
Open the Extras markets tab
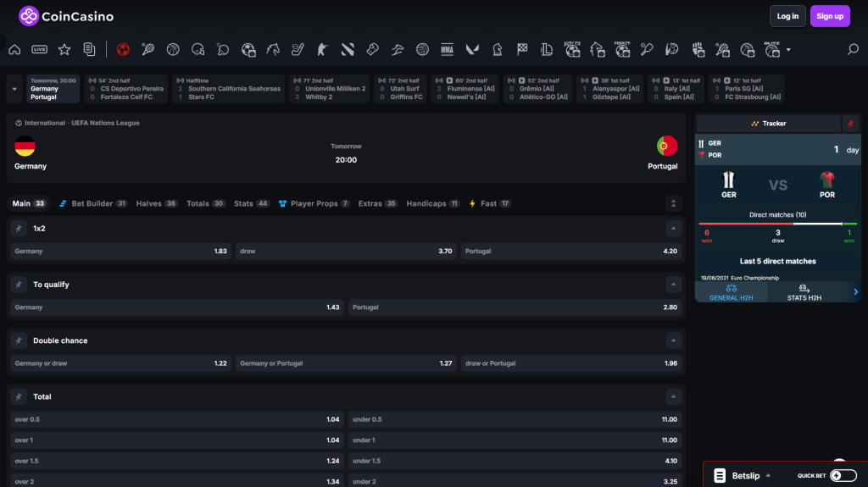point(377,203)
